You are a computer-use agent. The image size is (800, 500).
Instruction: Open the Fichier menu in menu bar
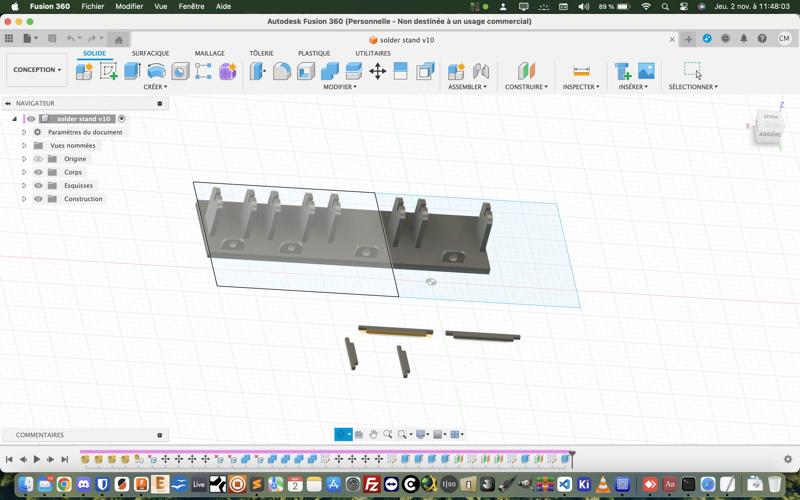click(92, 6)
